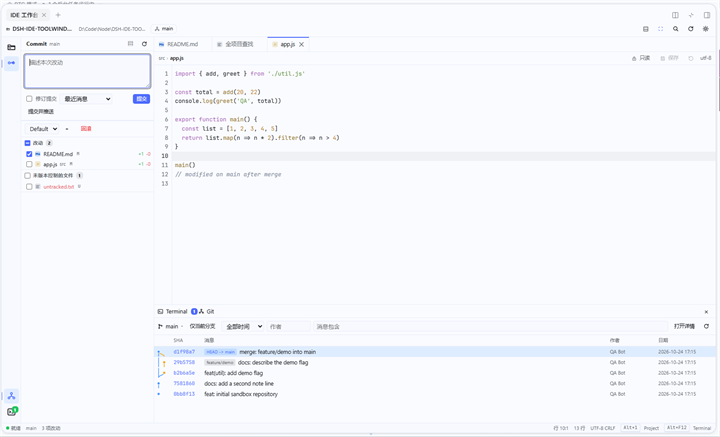
Task: Focus the message contains filter field
Action: click(x=490, y=326)
